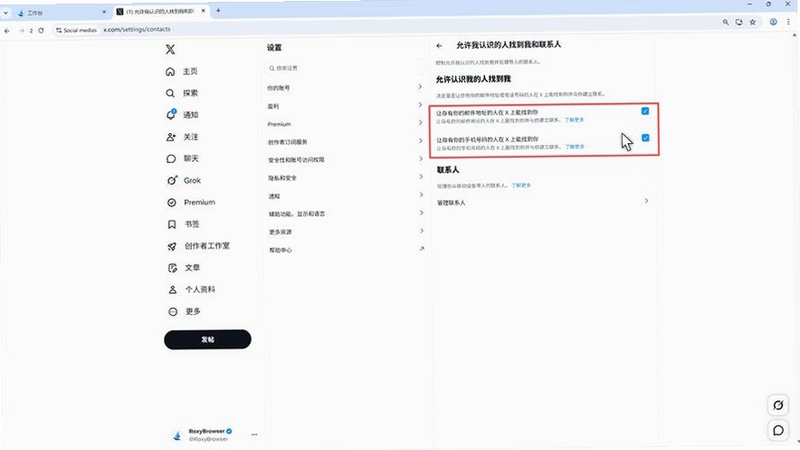Viewport: 800px width, 450px height.
Task: Select 通知 item in settings list
Action: click(x=345, y=196)
